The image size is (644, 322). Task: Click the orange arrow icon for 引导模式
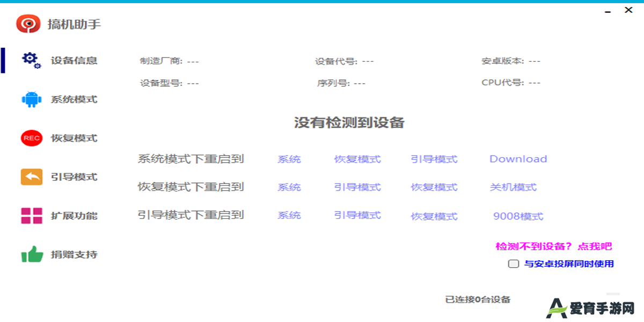coord(32,177)
